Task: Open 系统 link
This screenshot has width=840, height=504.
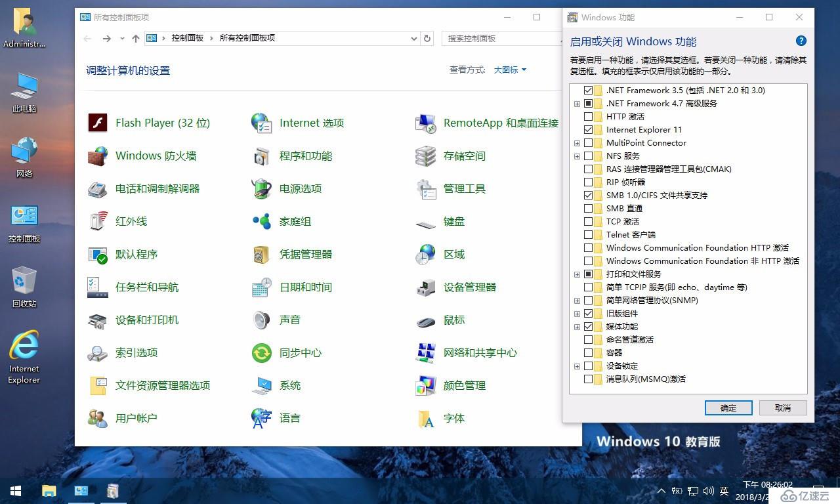Action: click(290, 385)
